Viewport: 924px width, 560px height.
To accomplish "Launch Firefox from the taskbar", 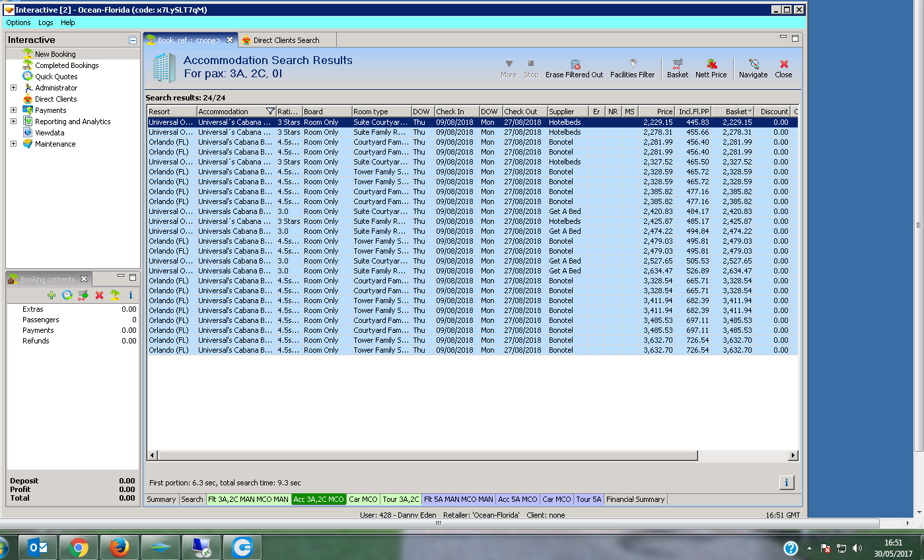I will pos(120,547).
